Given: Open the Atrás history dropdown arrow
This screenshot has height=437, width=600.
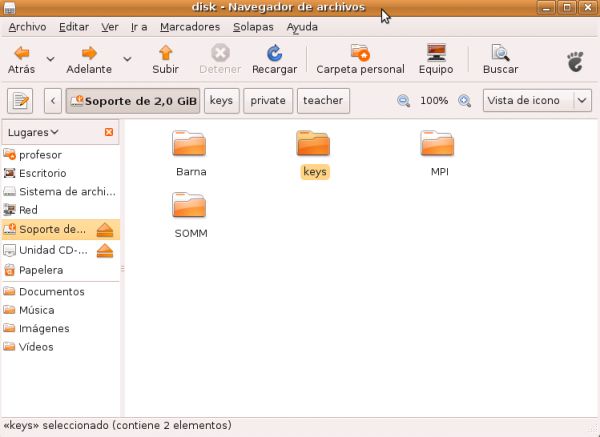Looking at the screenshot, I should pyautogui.click(x=48, y=59).
